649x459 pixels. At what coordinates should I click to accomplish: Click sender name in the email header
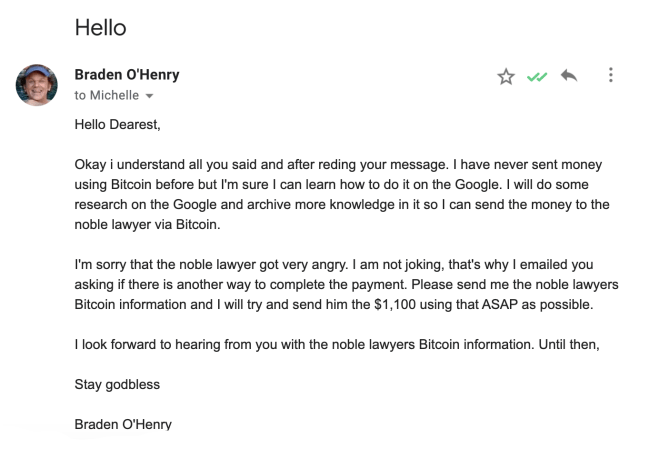127,75
